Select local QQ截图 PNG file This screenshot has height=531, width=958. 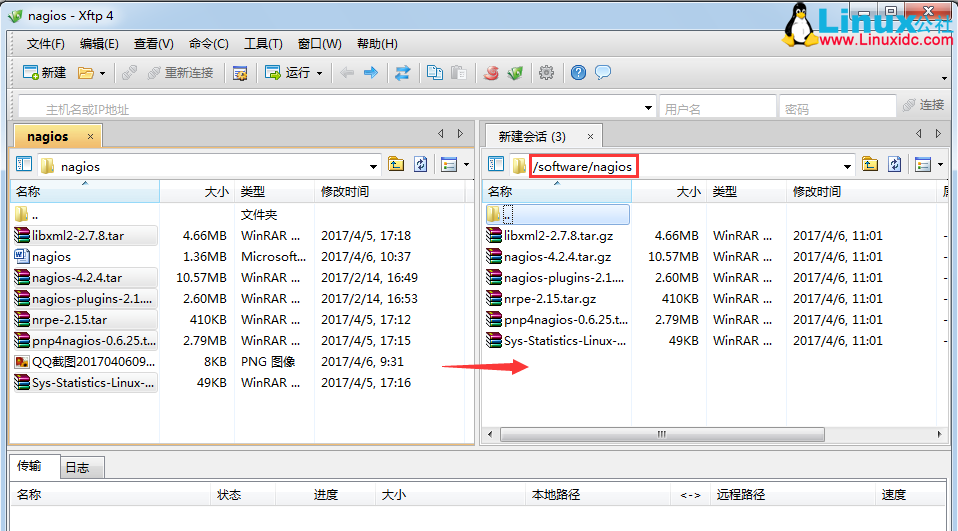point(85,362)
